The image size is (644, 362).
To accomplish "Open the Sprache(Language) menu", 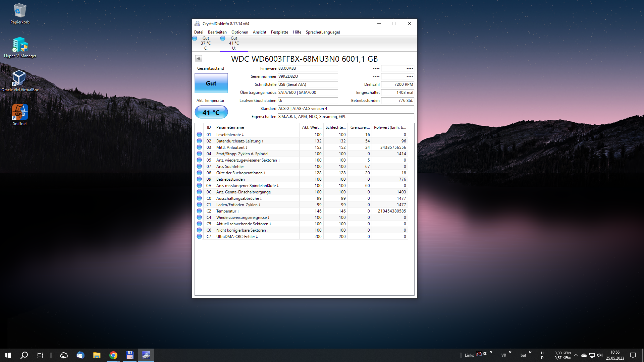I will point(323,32).
